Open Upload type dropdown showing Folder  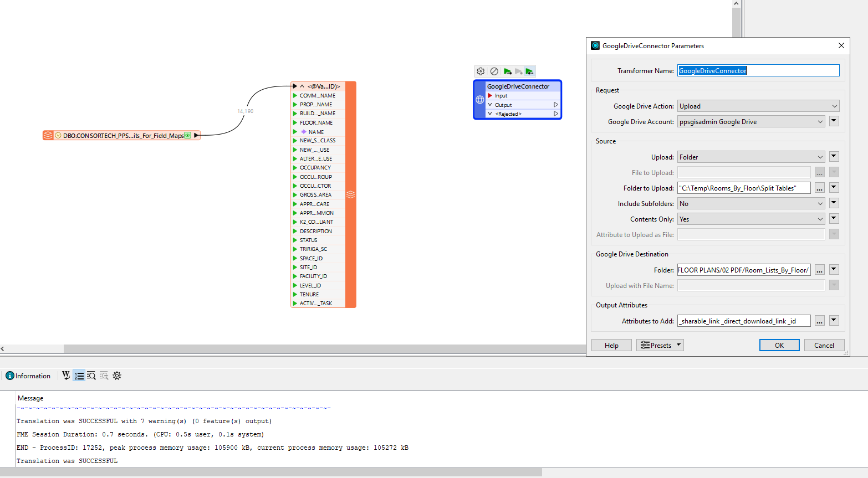click(751, 157)
